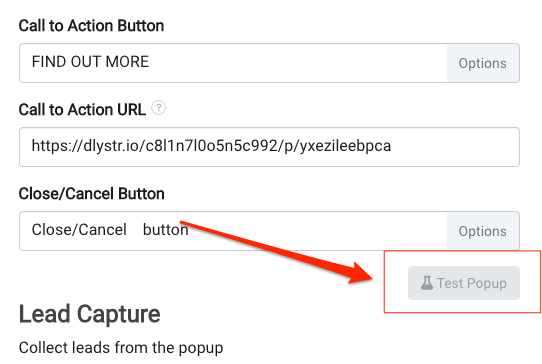The height and width of the screenshot is (364, 542).
Task: Click the Test Popup button
Action: pos(464,283)
